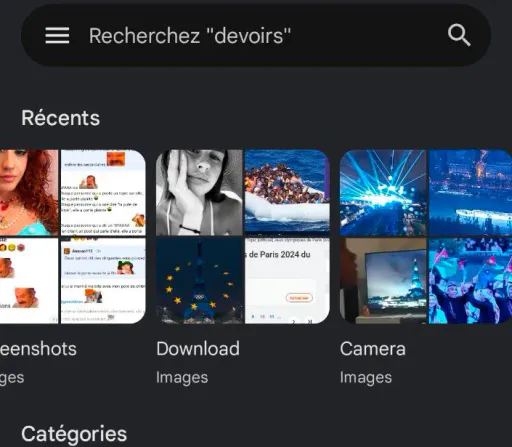
Task: Click the Récents section heading
Action: [61, 118]
